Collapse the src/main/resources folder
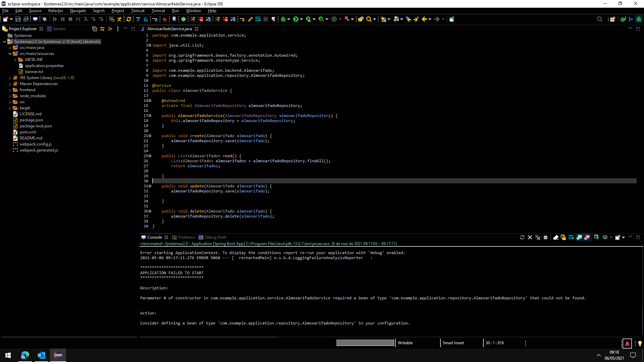 click(x=10, y=54)
